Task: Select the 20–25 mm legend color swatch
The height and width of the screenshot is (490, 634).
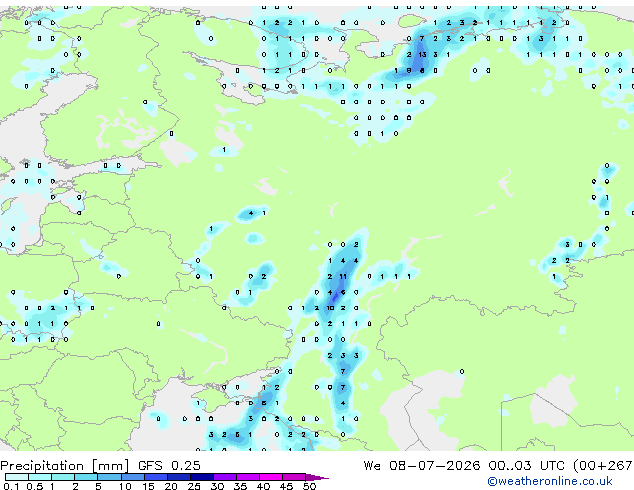Action: pyautogui.click(x=178, y=477)
